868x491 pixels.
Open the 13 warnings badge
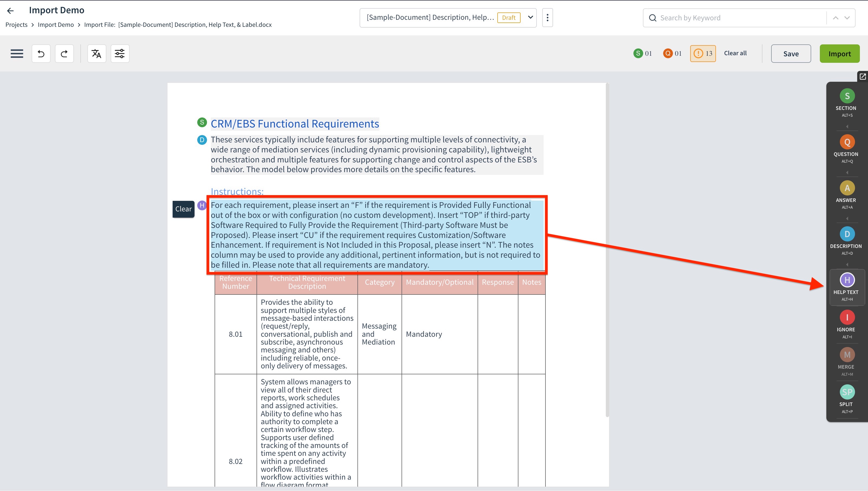(x=703, y=53)
